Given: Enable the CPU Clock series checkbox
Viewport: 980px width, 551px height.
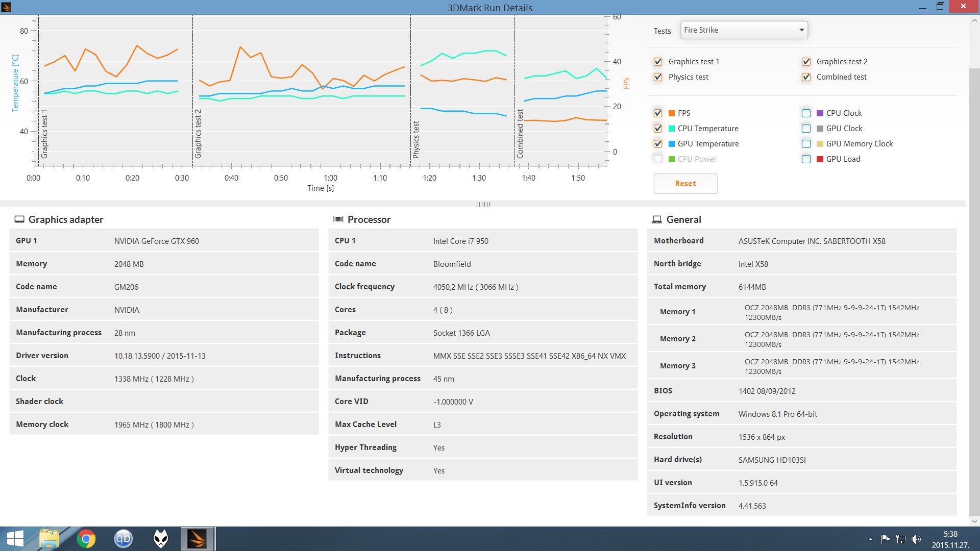Looking at the screenshot, I should pos(806,113).
